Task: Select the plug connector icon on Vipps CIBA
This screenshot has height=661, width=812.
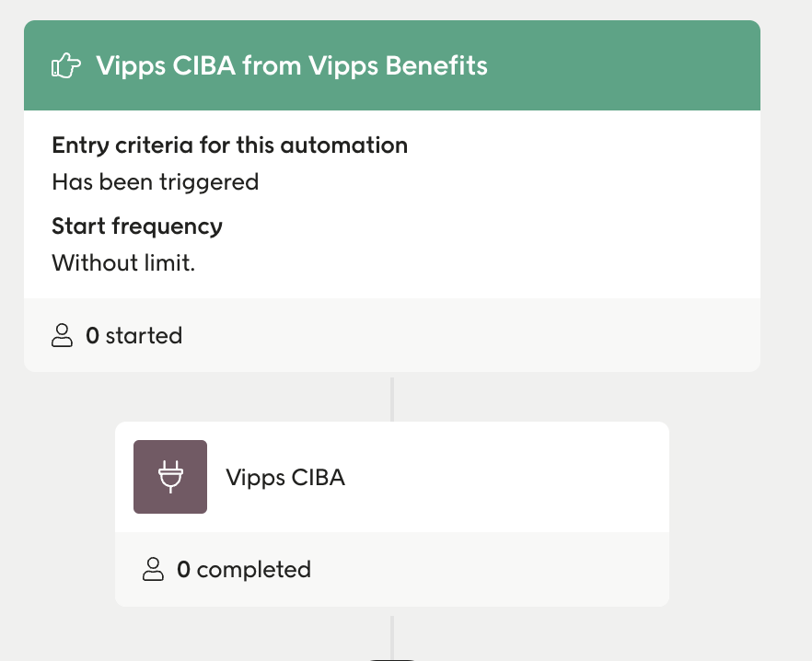Action: point(169,476)
